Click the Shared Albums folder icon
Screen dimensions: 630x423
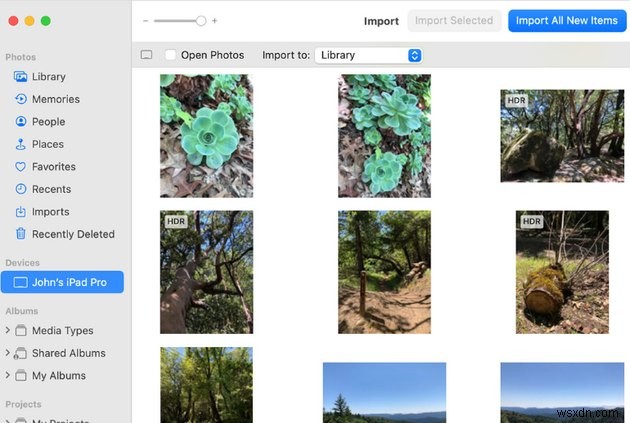20,353
